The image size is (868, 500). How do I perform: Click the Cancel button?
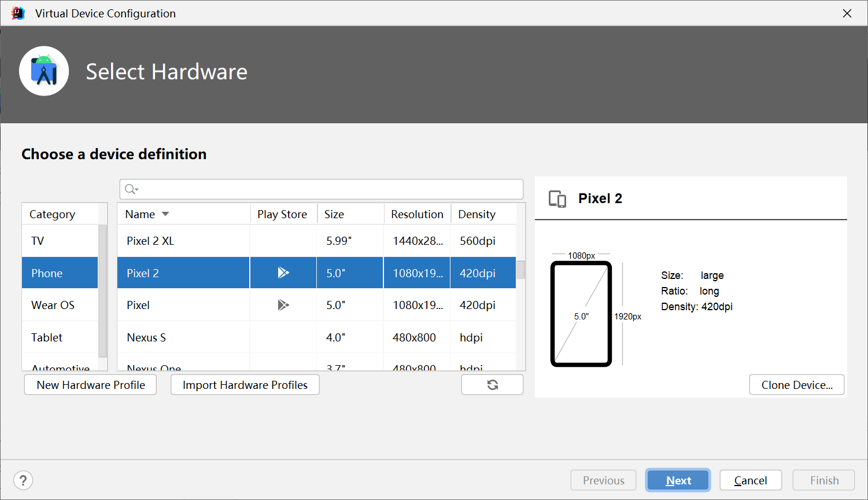(751, 480)
